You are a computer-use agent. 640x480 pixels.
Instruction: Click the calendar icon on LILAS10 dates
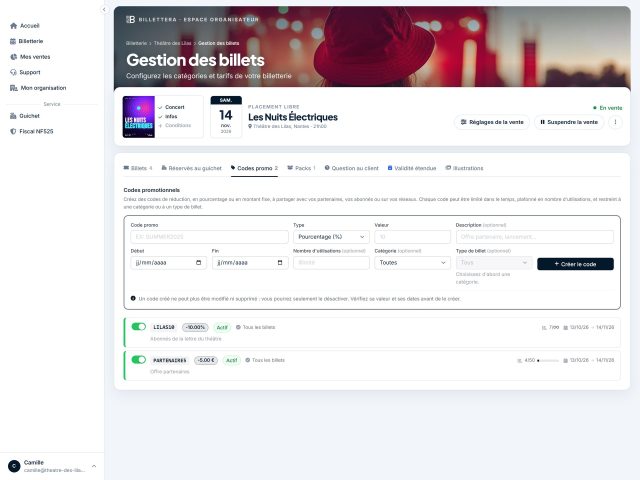(x=565, y=328)
